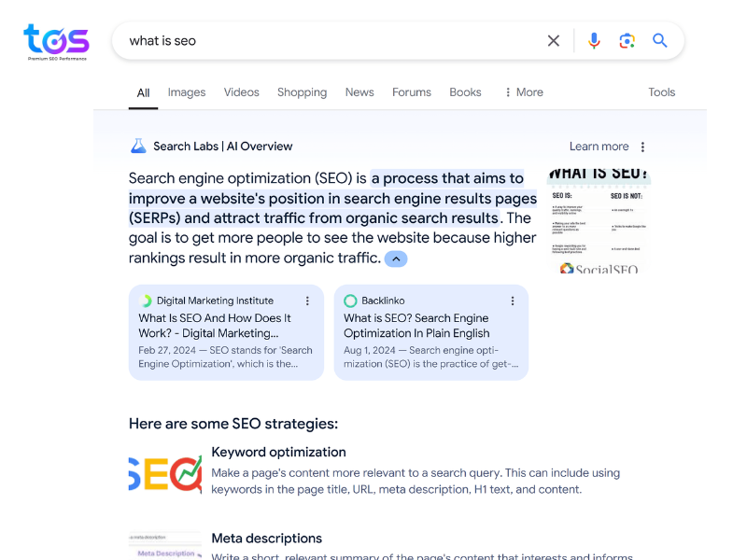Collapse the AI Overview with chevron
This screenshot has width=747, height=560.
pos(396,259)
